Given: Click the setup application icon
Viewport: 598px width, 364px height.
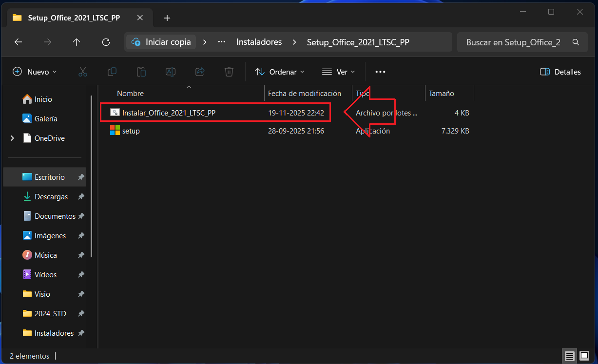Looking at the screenshot, I should (115, 131).
